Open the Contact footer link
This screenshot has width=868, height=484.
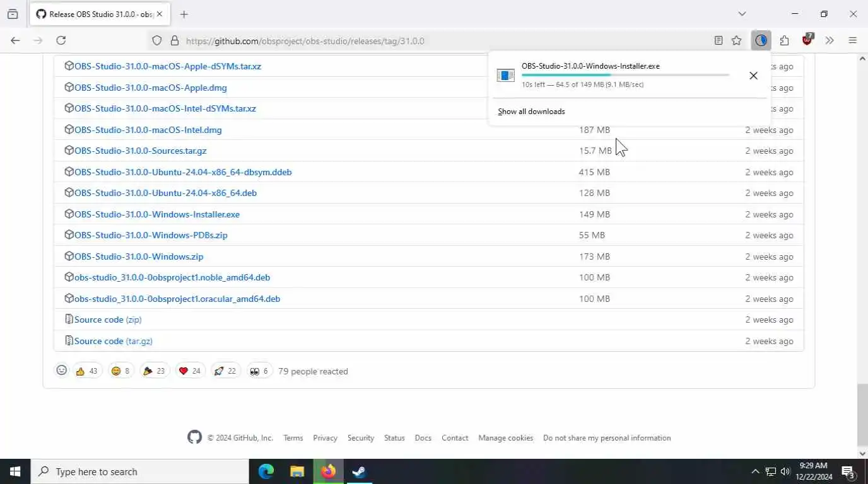455,438
